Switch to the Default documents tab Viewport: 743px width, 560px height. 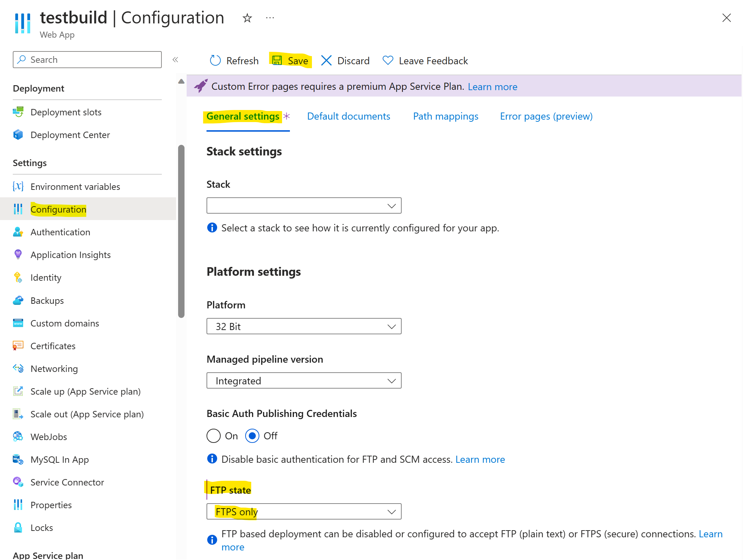(x=348, y=116)
